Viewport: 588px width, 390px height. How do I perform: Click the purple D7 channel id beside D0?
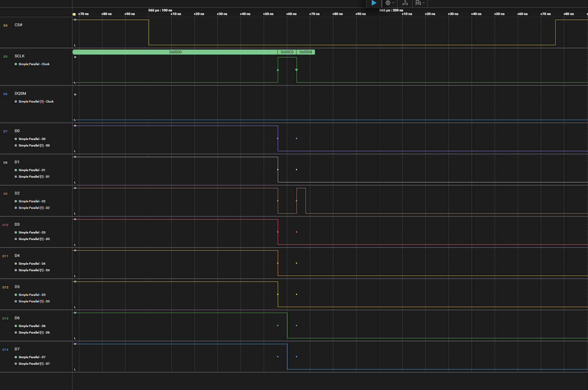pos(5,132)
